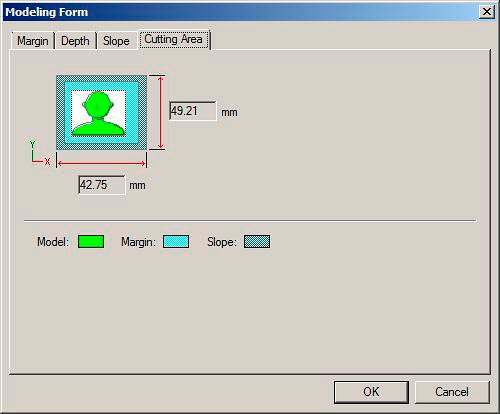Confirm with the OK button
The width and height of the screenshot is (500, 414).
pos(371,392)
